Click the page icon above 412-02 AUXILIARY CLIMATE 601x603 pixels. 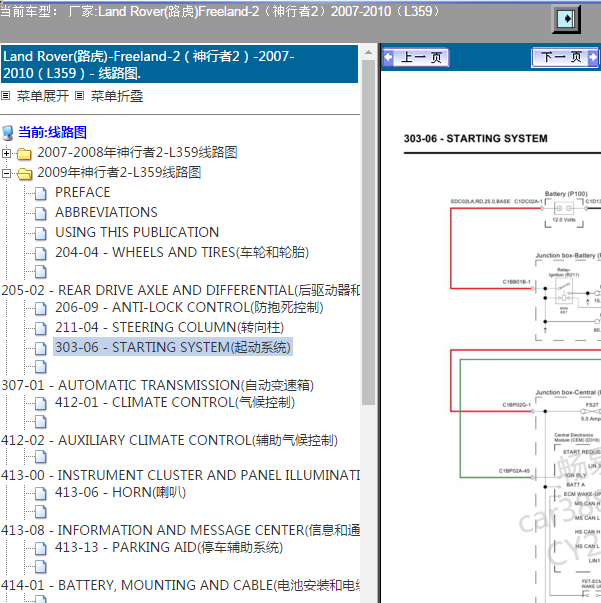click(x=40, y=422)
